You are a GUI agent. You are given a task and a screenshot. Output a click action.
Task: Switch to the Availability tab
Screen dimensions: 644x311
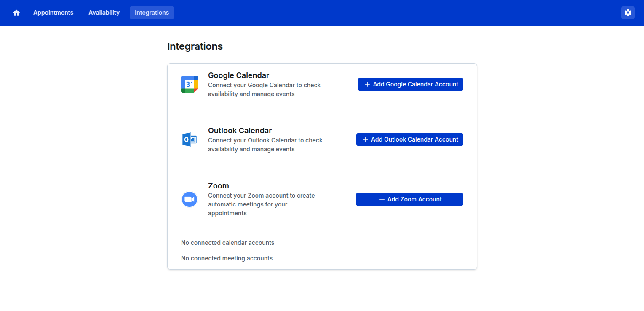click(x=104, y=13)
